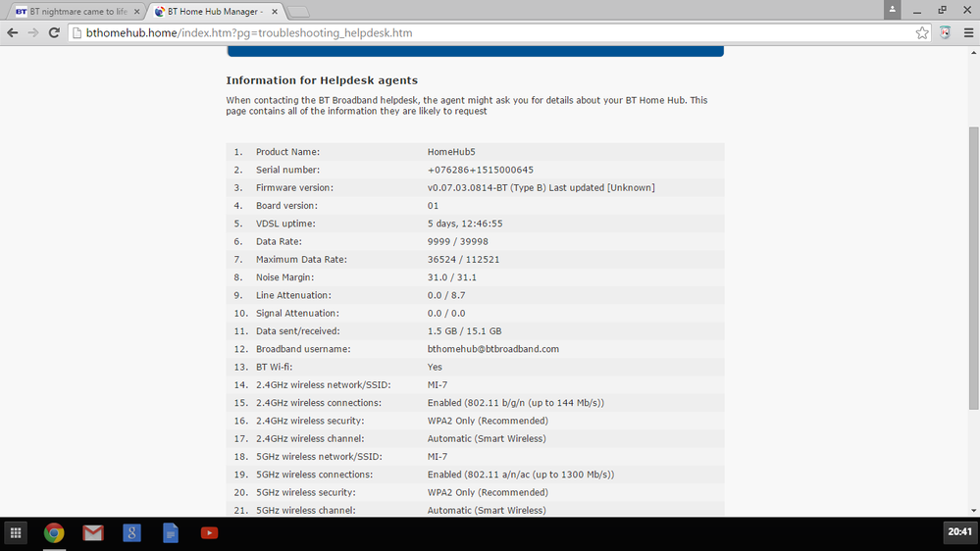Select Data Rate value 9999 / 39998
The height and width of the screenshot is (551, 980).
tap(457, 242)
